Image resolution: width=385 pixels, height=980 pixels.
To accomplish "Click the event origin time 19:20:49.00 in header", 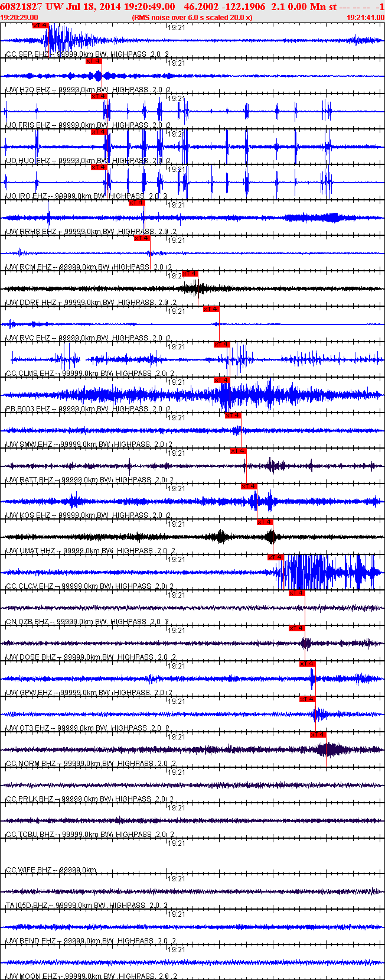I will 149,6.
